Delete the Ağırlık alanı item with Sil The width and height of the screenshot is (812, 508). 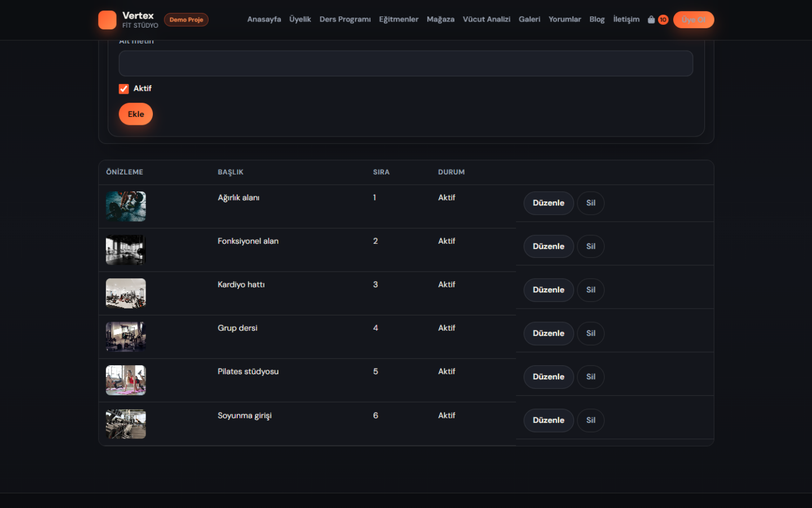point(591,203)
